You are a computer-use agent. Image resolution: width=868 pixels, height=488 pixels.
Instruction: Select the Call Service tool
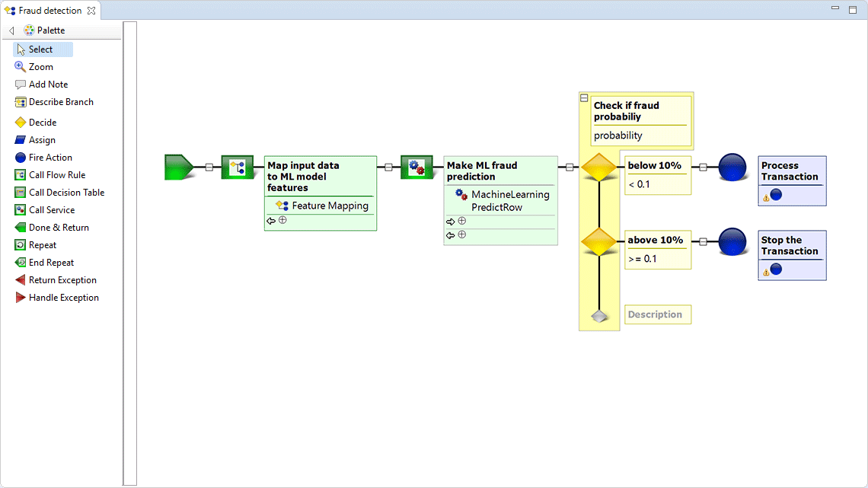pos(47,209)
